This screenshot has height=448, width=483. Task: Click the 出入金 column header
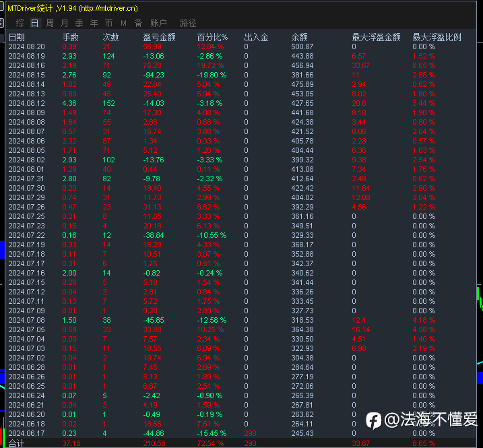coord(256,37)
